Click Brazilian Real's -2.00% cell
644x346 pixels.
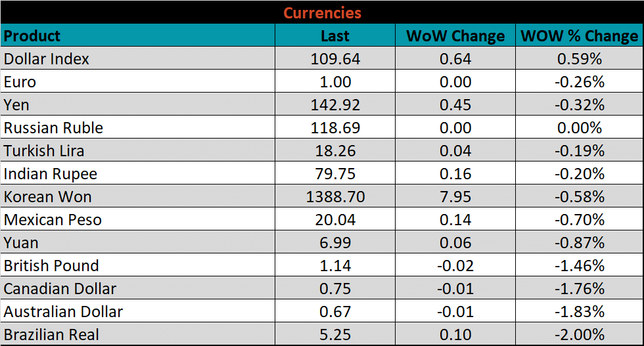tap(579, 335)
